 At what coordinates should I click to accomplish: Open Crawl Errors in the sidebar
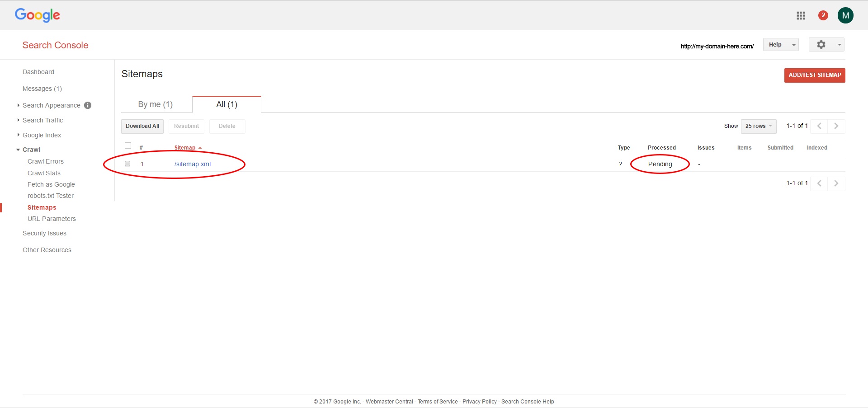coord(46,161)
